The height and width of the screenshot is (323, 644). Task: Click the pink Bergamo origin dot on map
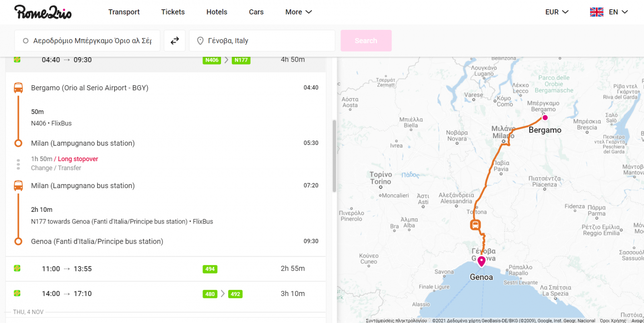click(545, 118)
